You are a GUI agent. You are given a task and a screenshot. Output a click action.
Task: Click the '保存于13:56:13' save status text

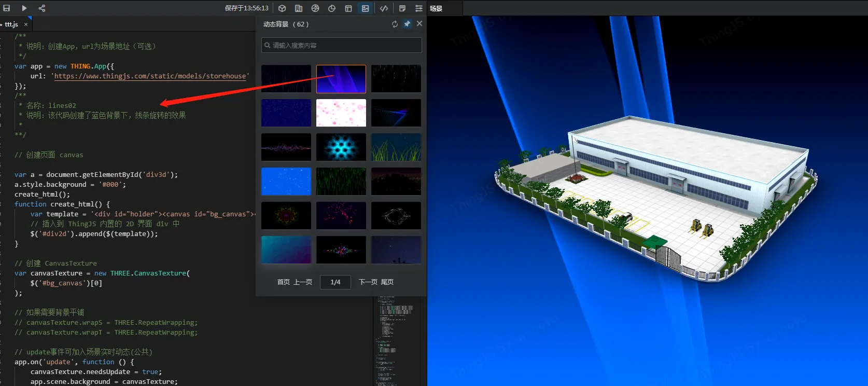click(247, 8)
